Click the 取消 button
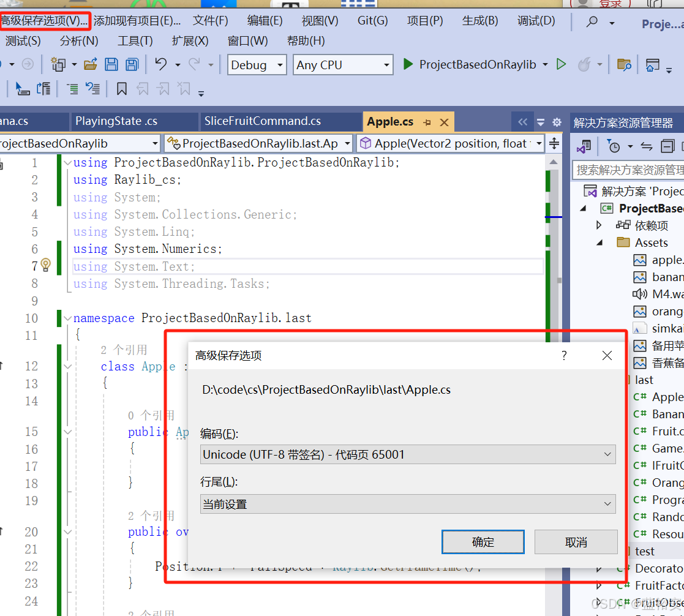This screenshot has width=684, height=616. tap(576, 543)
